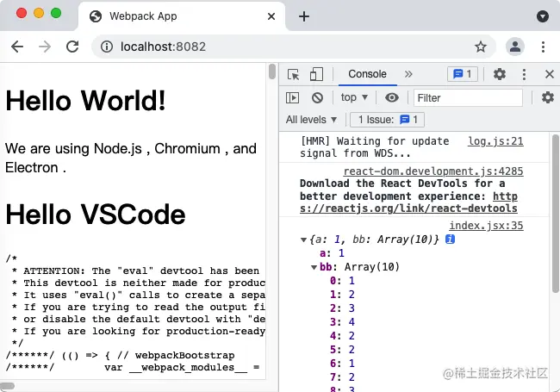The image size is (560, 392).
Task: Select array entry 3: 4
Action: (x=342, y=321)
